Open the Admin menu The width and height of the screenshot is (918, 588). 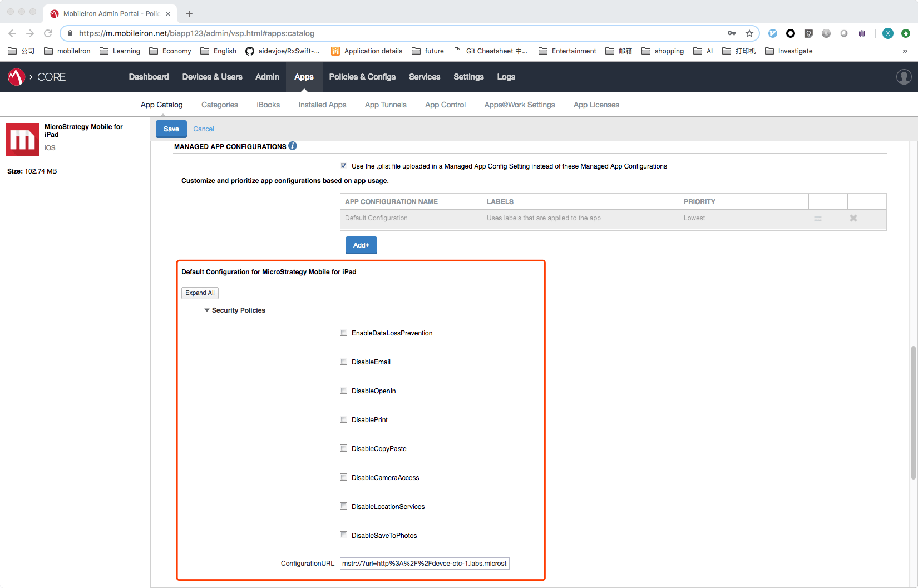(x=267, y=77)
